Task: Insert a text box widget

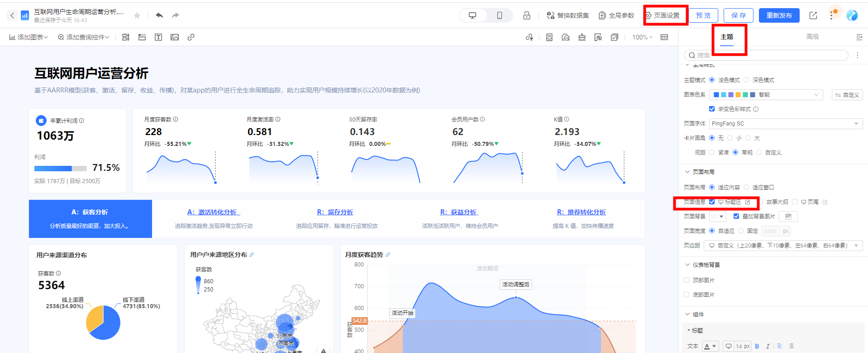Action: (158, 37)
